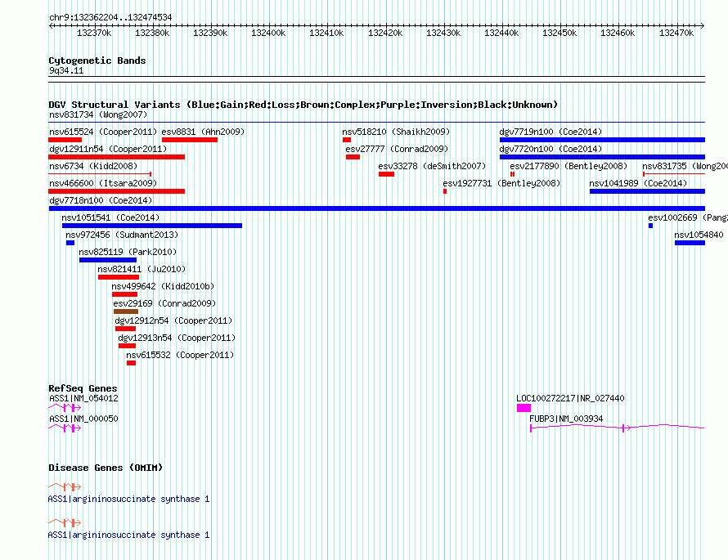Click the 132450k ruler tick label
Viewport: 728px width, 560px height.
(559, 33)
